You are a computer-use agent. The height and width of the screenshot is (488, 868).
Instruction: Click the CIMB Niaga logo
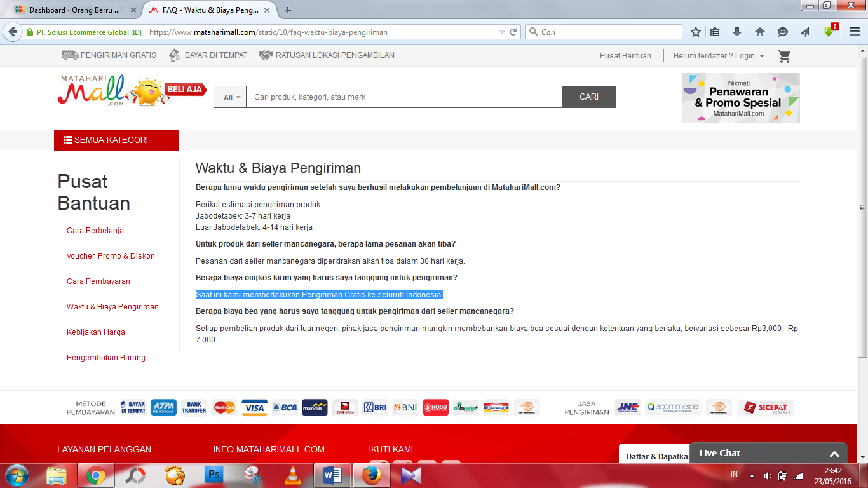(345, 408)
